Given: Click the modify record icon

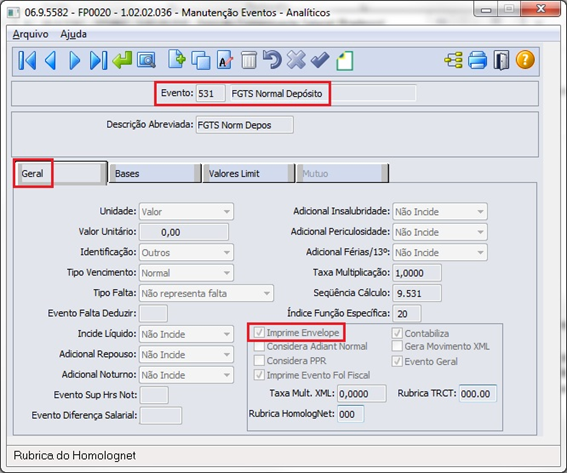Looking at the screenshot, I should click(x=225, y=60).
